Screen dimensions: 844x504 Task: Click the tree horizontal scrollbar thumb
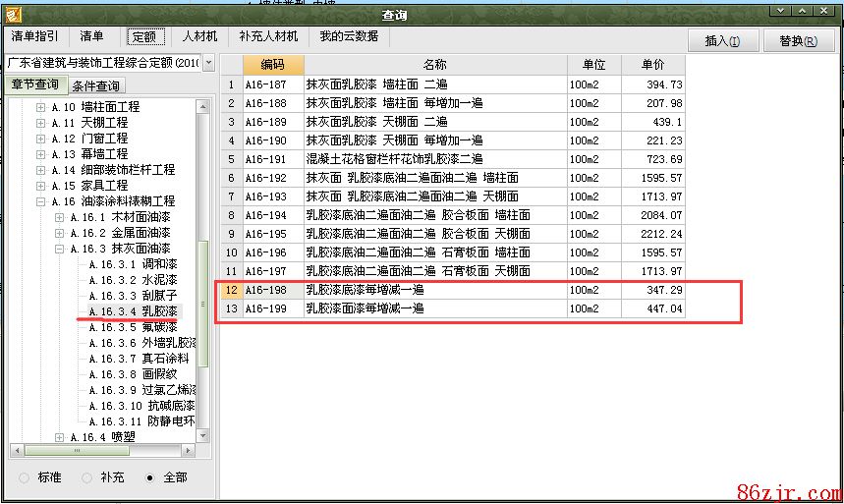point(77,451)
